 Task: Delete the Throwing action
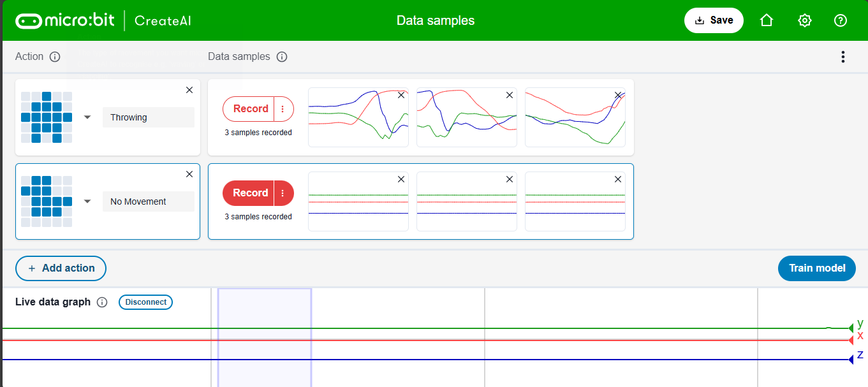tap(189, 90)
